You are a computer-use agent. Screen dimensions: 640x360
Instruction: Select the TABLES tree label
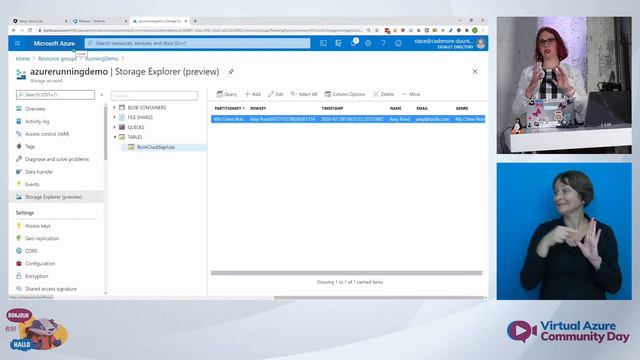(x=135, y=137)
